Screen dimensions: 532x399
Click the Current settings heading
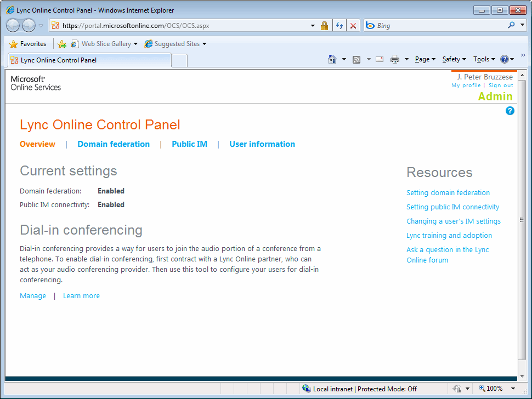pos(68,171)
